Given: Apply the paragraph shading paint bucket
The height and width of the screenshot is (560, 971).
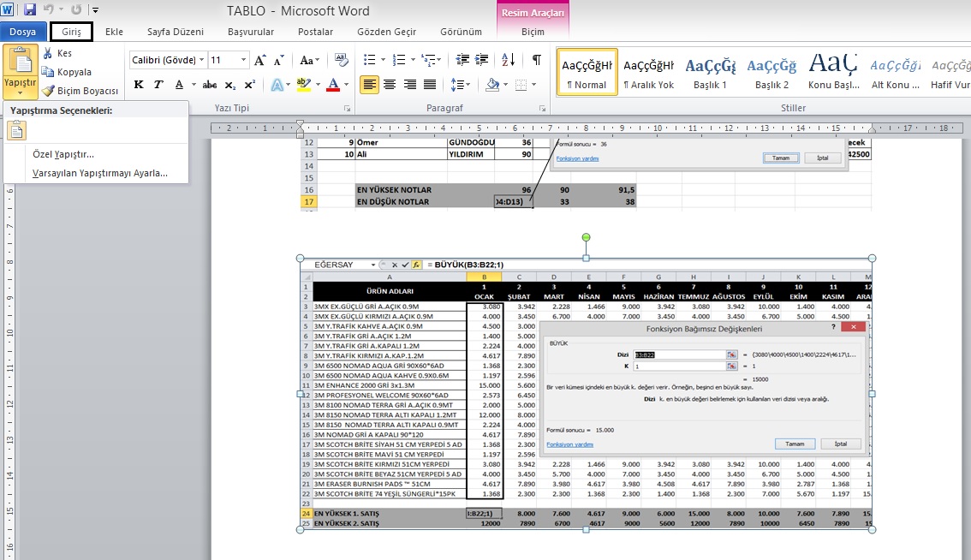Looking at the screenshot, I should [x=493, y=85].
